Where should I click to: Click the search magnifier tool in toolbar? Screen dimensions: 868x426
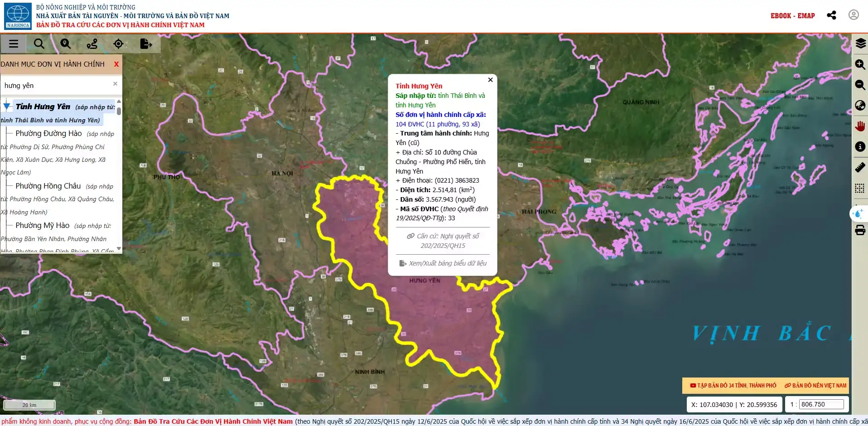click(x=39, y=44)
